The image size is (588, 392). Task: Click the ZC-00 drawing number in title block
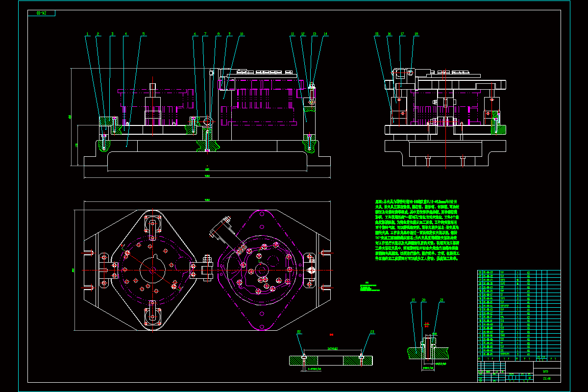tap(547, 378)
